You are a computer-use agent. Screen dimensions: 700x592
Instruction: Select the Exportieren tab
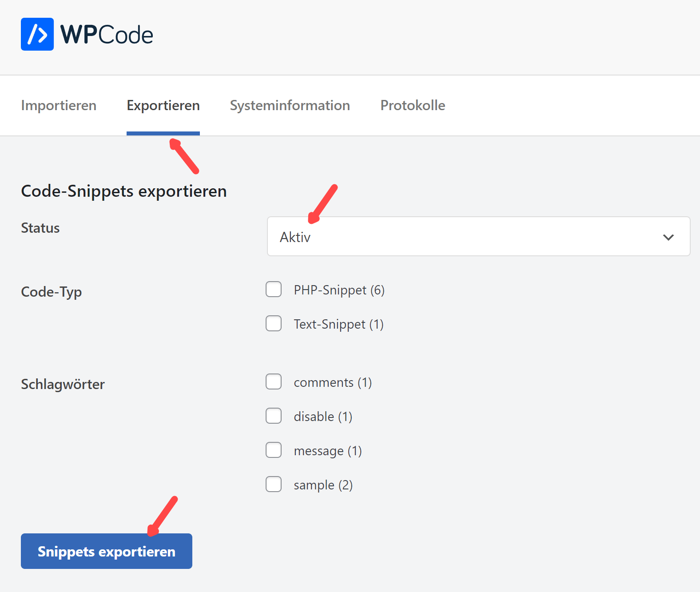163,105
